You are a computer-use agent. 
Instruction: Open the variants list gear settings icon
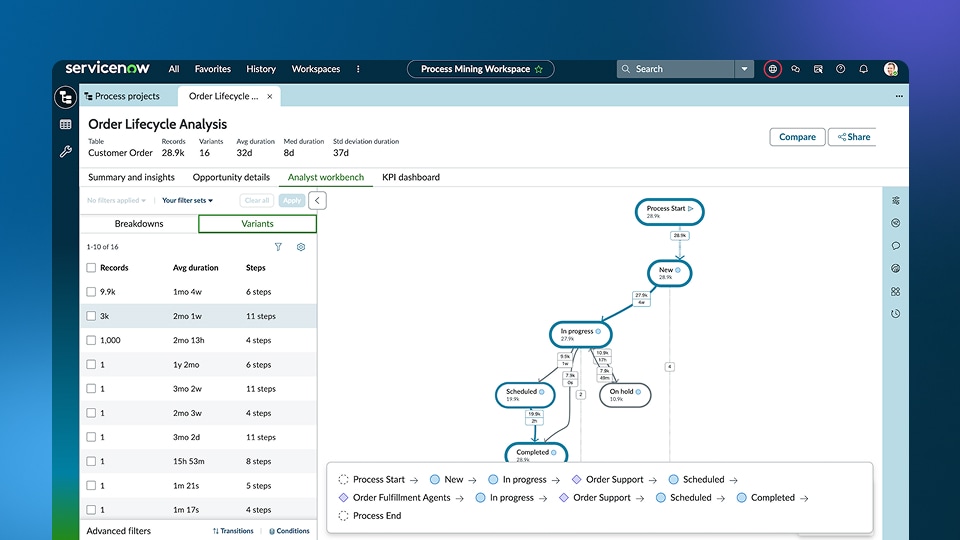pyautogui.click(x=301, y=247)
